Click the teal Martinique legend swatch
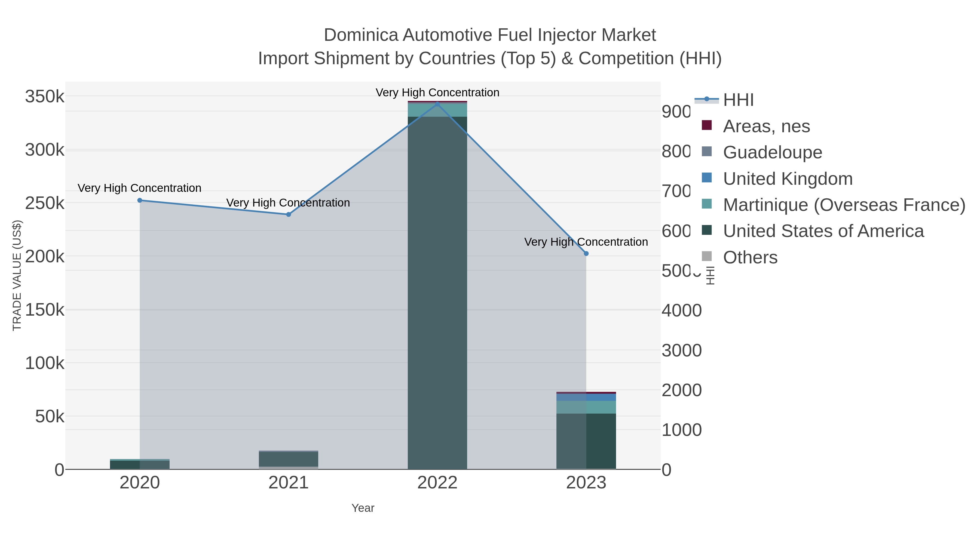Image resolution: width=980 pixels, height=551 pixels. coord(706,204)
